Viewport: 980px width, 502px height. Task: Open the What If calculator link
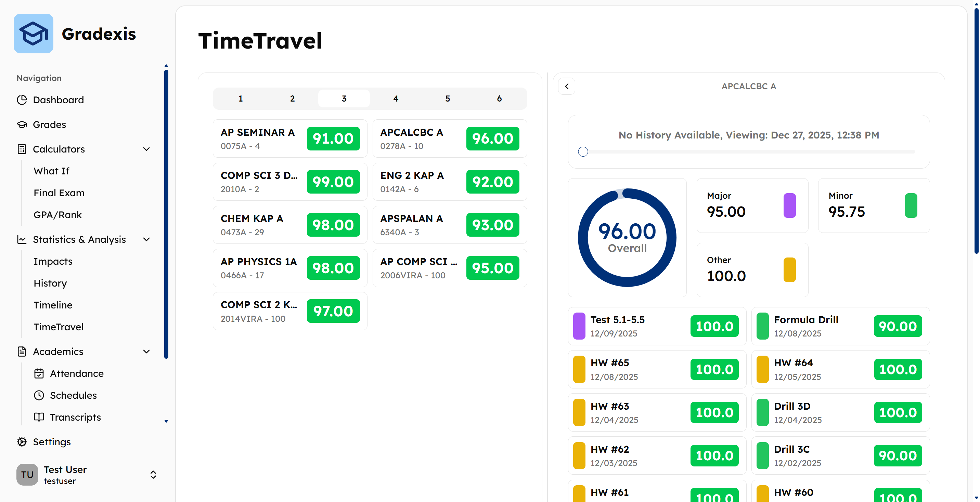(x=52, y=171)
